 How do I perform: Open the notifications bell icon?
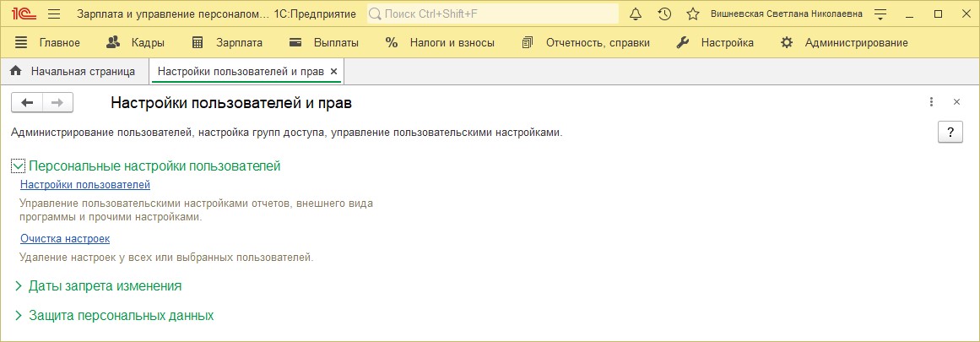[636, 14]
